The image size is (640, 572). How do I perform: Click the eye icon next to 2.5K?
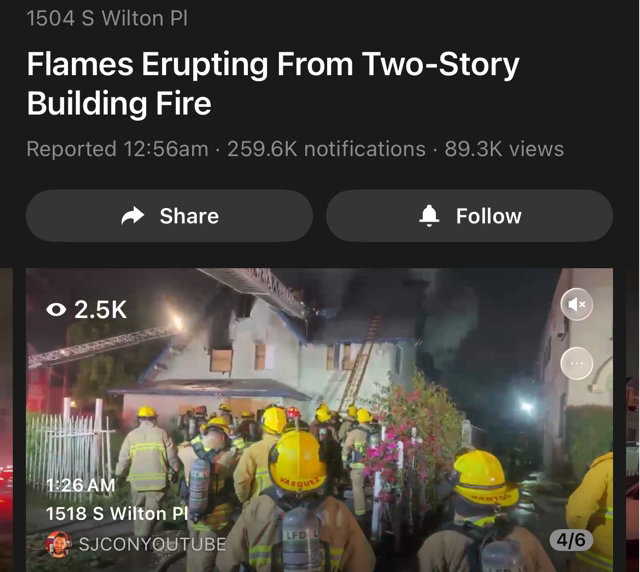(x=56, y=309)
